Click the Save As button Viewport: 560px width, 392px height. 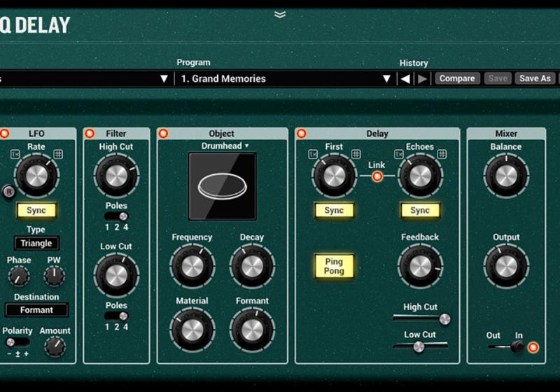coord(535,78)
